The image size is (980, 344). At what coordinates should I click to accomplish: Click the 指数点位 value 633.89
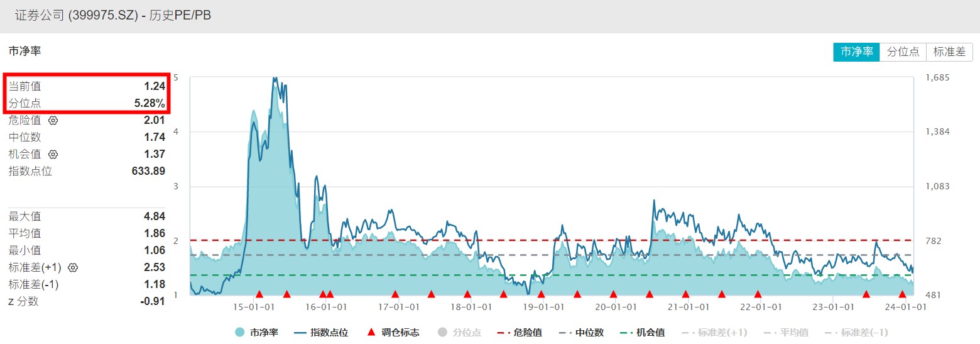coord(148,171)
